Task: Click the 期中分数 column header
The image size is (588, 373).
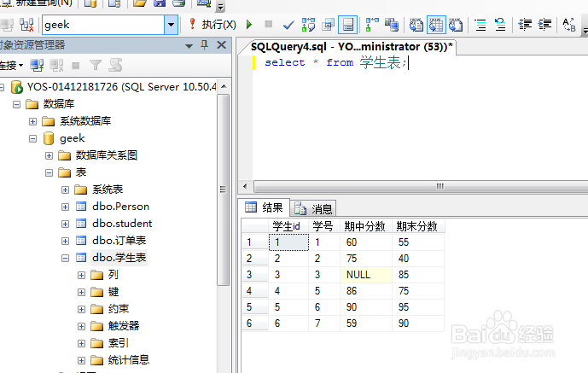Action: pos(365,226)
